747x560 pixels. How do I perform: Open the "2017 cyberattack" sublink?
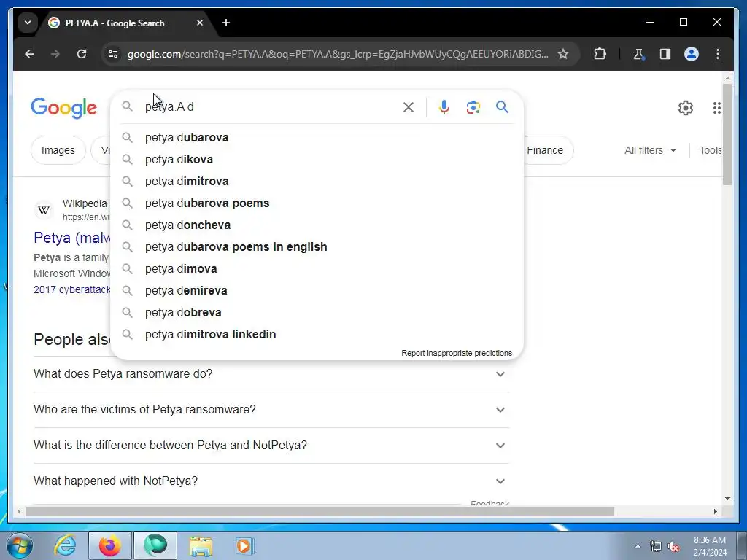tap(72, 289)
